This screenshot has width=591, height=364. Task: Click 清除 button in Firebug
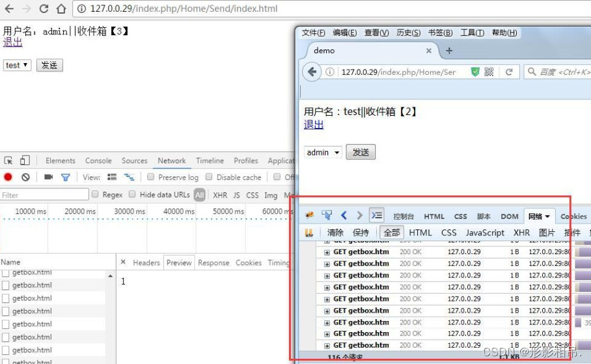tap(335, 233)
